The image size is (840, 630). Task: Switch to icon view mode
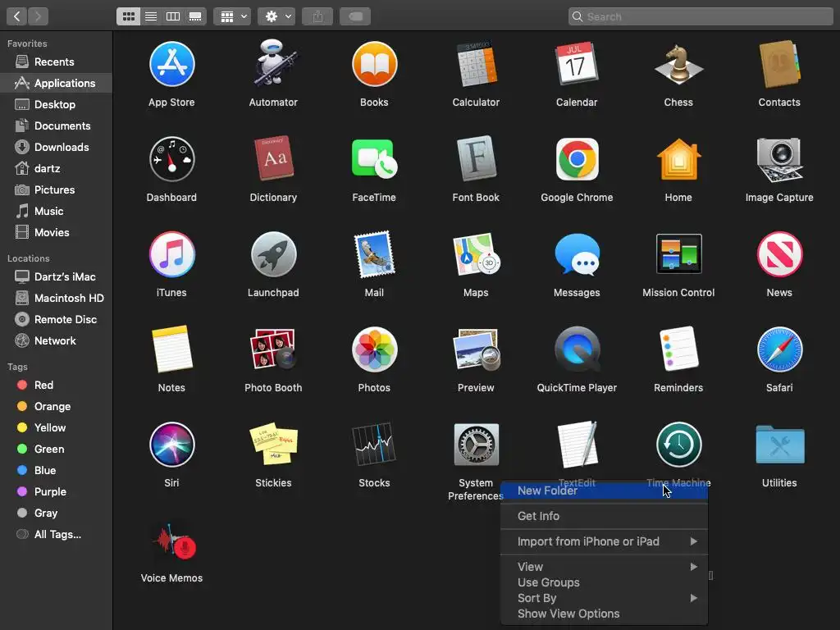click(x=129, y=16)
